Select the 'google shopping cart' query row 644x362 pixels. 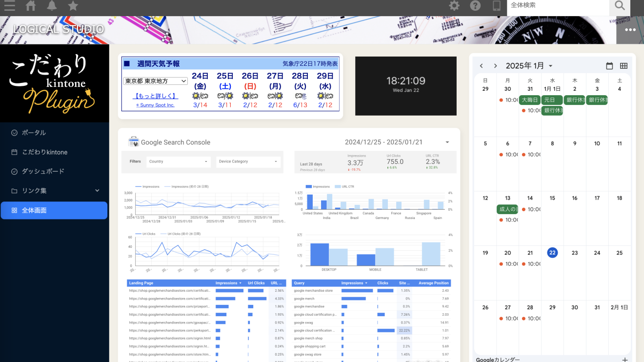pyautogui.click(x=371, y=346)
